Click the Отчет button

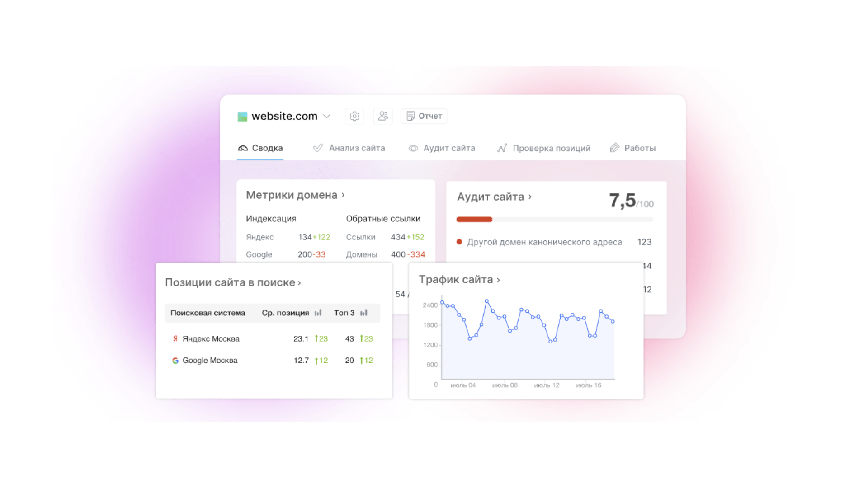pos(424,116)
